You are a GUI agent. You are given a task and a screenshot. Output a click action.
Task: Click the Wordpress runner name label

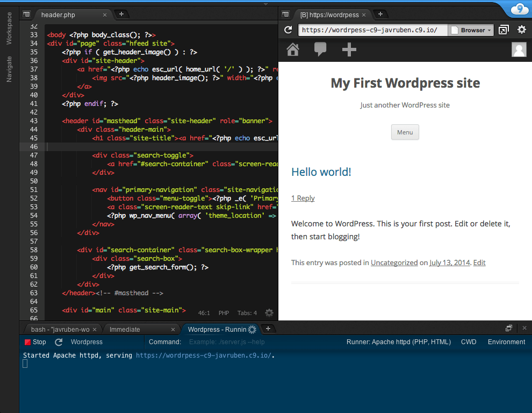(87, 342)
